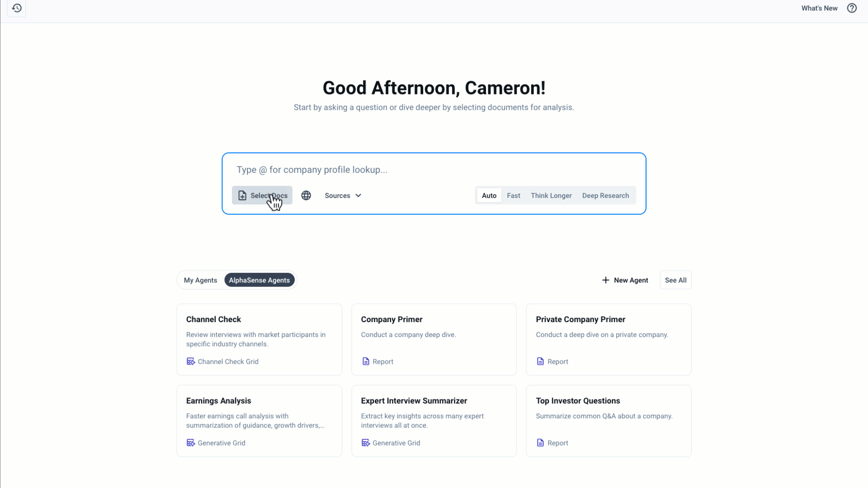Create a New Agent
The height and width of the screenshot is (488, 868).
[x=625, y=280]
